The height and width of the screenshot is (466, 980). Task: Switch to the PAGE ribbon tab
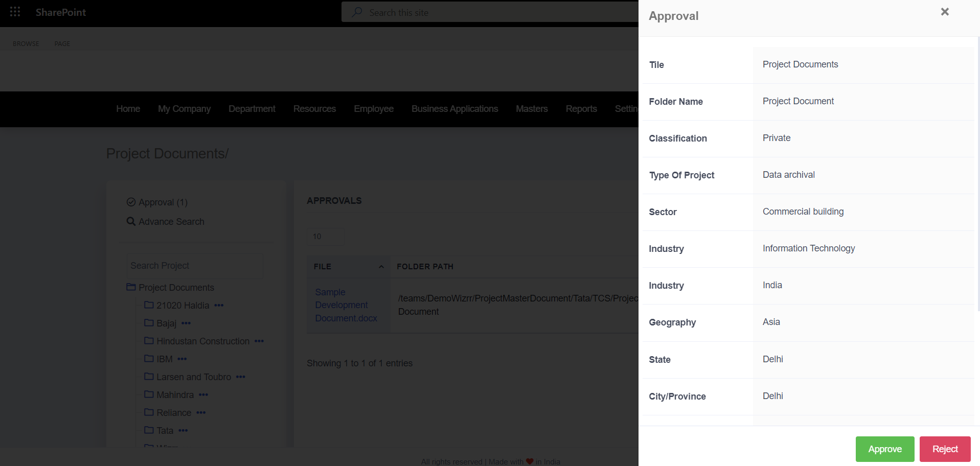click(x=62, y=43)
